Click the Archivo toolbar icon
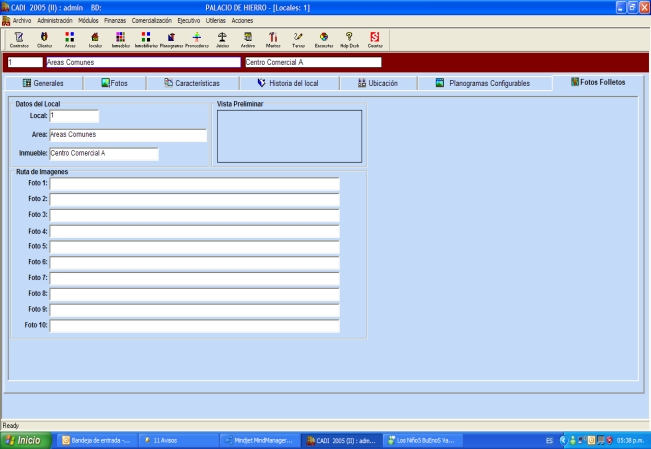This screenshot has height=449, width=651. pos(248,39)
